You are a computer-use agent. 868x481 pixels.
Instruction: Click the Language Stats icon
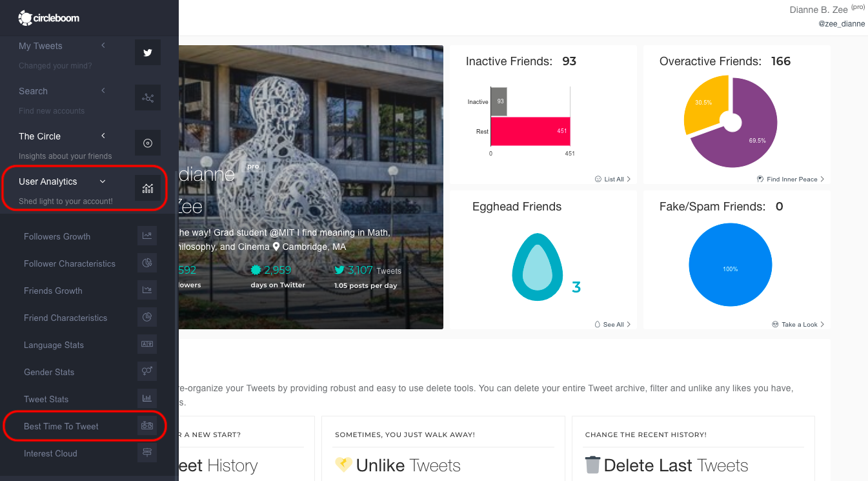[147, 345]
